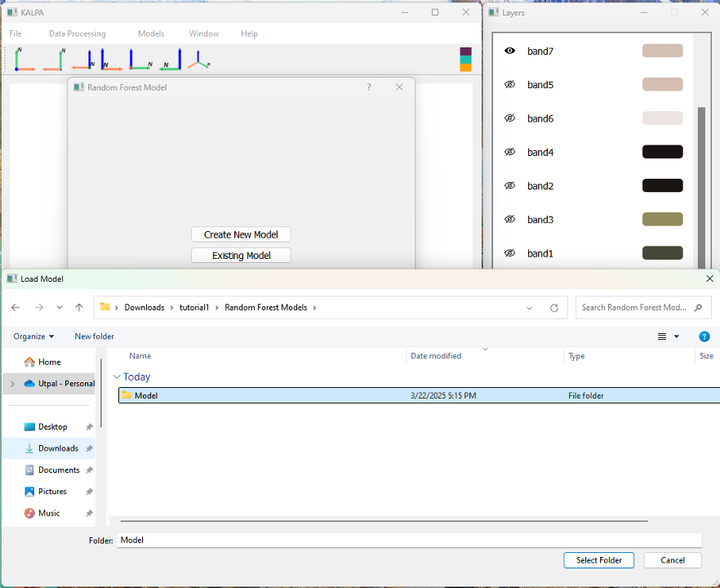Click the chevron after Random Forest Models breadcrumb
The width and height of the screenshot is (720, 588).
click(314, 308)
